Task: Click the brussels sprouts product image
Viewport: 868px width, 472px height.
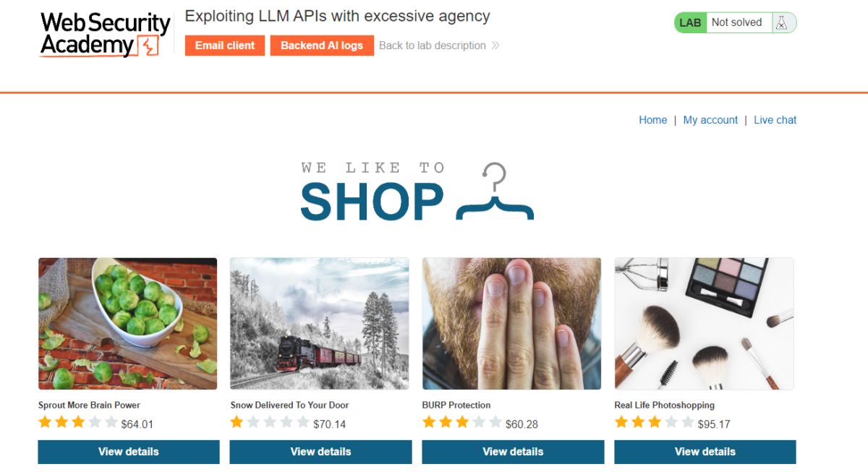Action: [127, 324]
